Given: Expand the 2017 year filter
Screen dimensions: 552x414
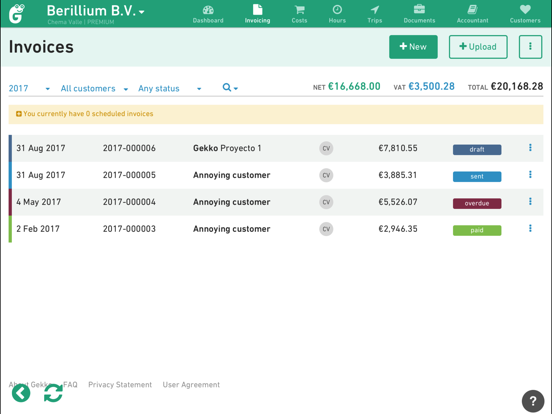Looking at the screenshot, I should coord(29,88).
